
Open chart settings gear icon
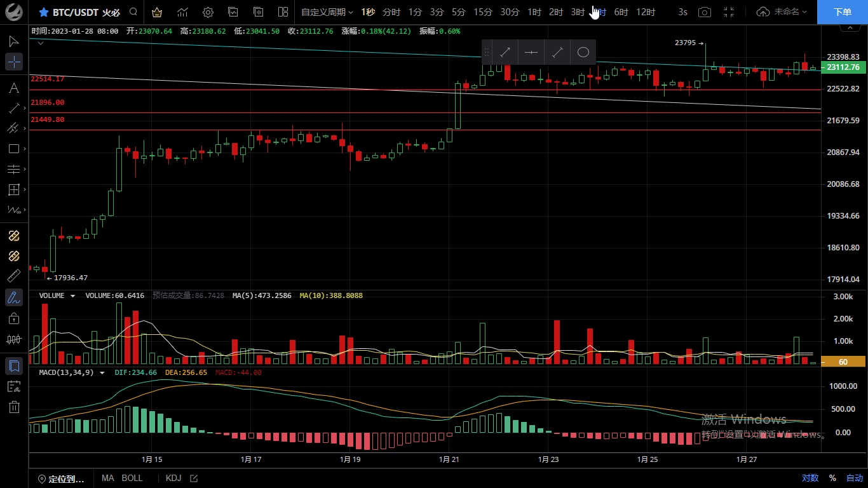[208, 12]
